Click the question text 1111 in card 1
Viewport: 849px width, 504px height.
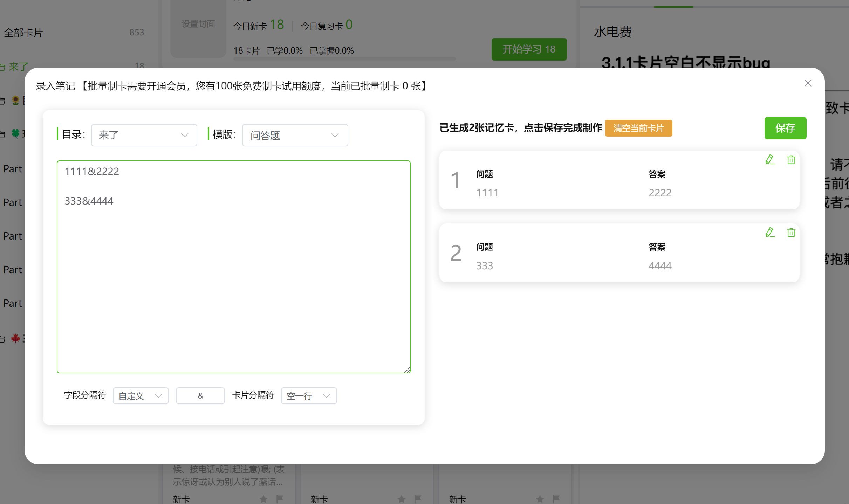487,193
